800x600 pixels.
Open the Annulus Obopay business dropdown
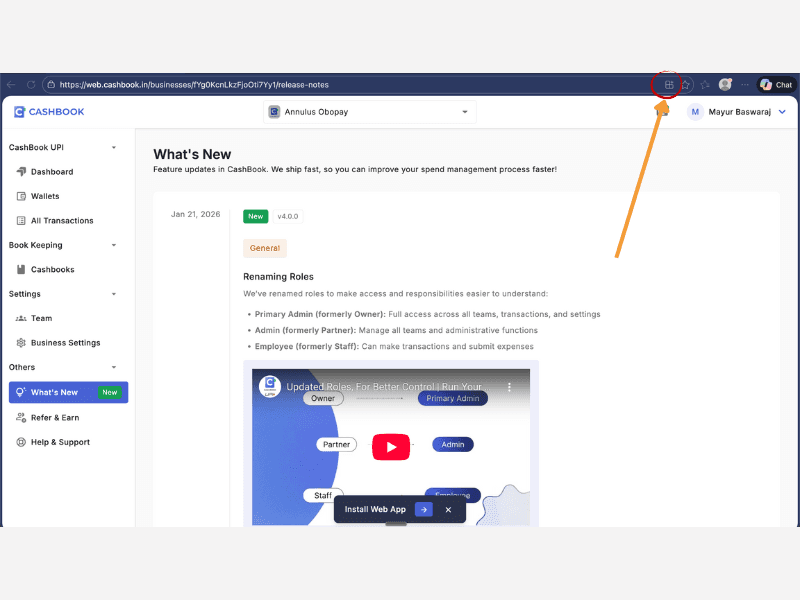coord(370,112)
